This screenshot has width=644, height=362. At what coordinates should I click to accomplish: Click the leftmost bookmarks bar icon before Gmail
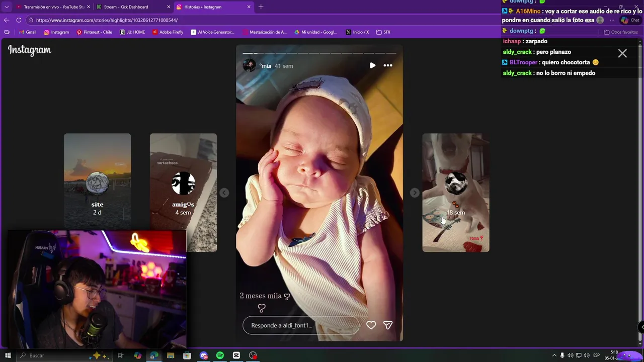pyautogui.click(x=7, y=32)
